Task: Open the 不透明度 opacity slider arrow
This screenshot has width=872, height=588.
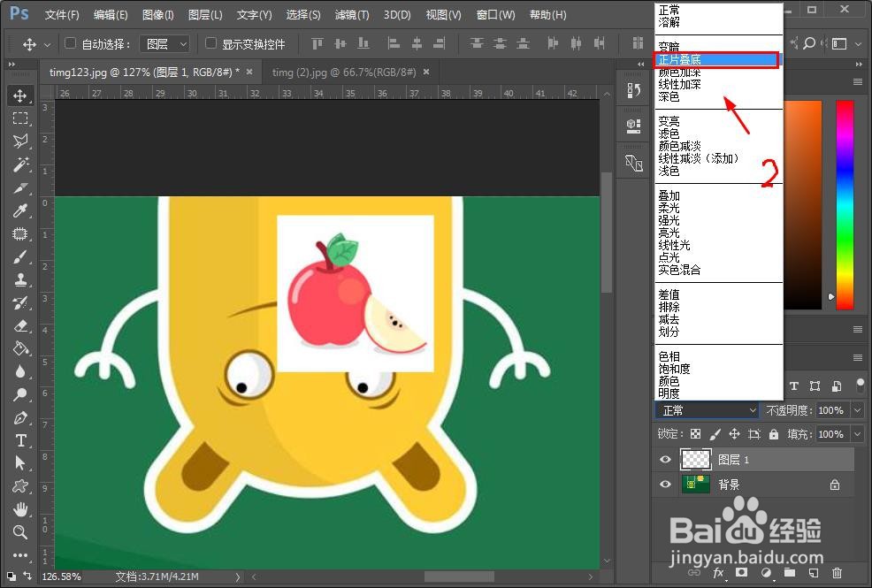Action: tap(857, 410)
